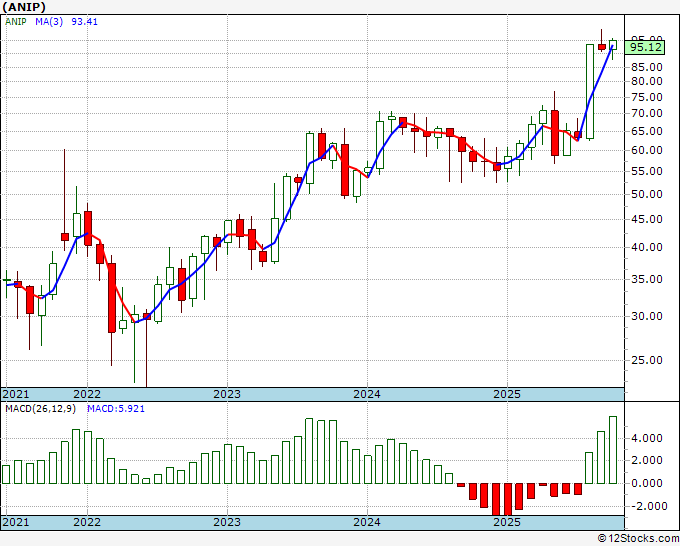Click the 45.00 price axis label

[x=647, y=219]
